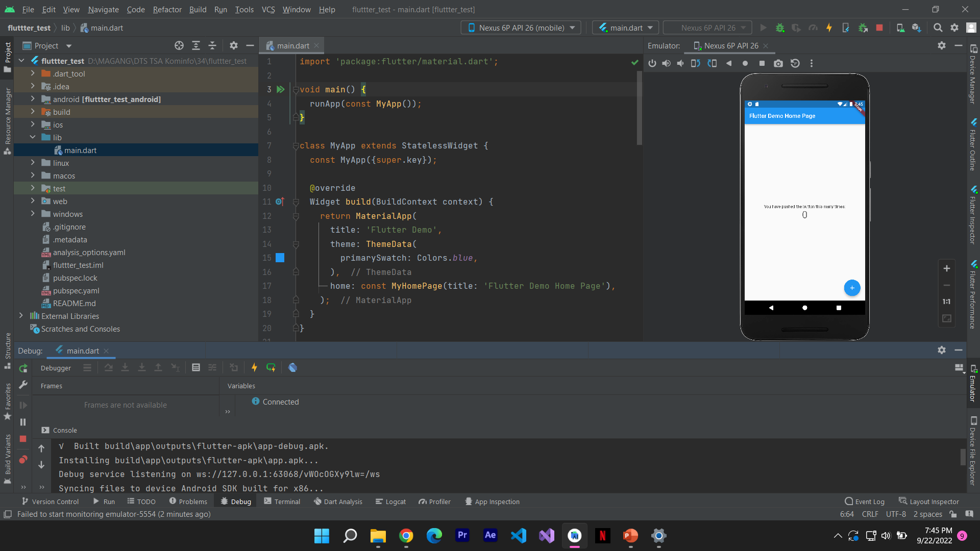Pause program in debug sidebar
The image size is (980, 551).
(x=23, y=422)
